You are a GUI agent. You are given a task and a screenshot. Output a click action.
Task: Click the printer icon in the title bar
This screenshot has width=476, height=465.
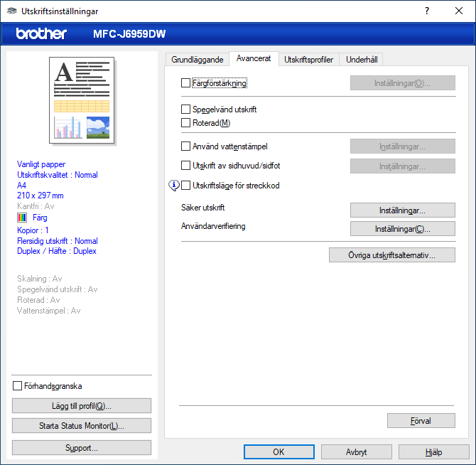point(12,11)
